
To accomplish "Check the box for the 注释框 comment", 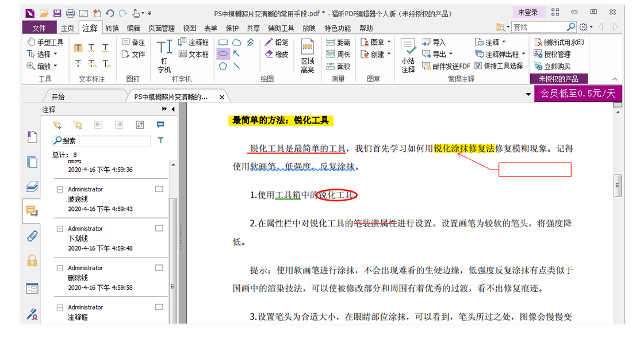I will (159, 307).
